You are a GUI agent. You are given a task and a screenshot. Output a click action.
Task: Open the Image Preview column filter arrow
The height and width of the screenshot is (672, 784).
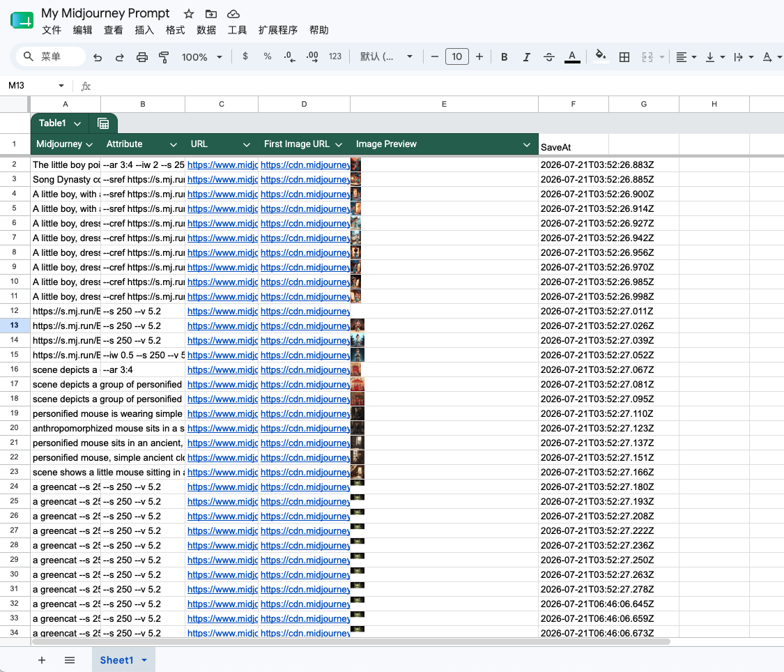click(x=527, y=144)
